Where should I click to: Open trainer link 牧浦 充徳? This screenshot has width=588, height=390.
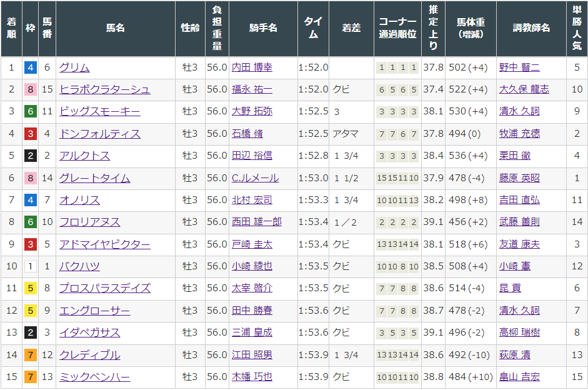point(519,134)
